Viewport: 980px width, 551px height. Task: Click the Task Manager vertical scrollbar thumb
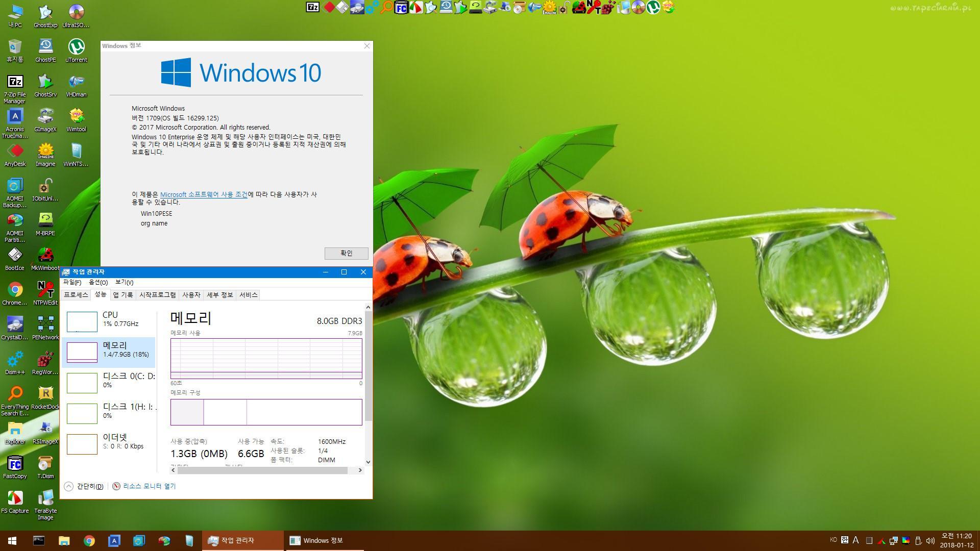click(368, 366)
